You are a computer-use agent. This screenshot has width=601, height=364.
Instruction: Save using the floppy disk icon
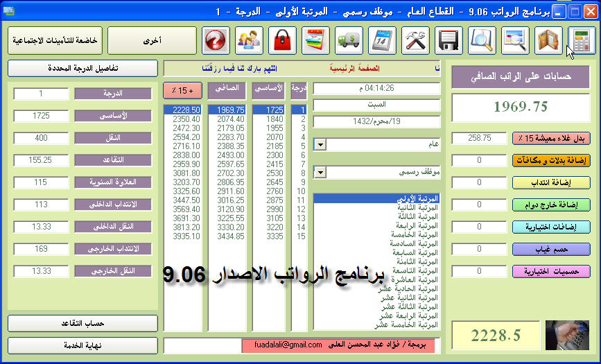tap(448, 40)
